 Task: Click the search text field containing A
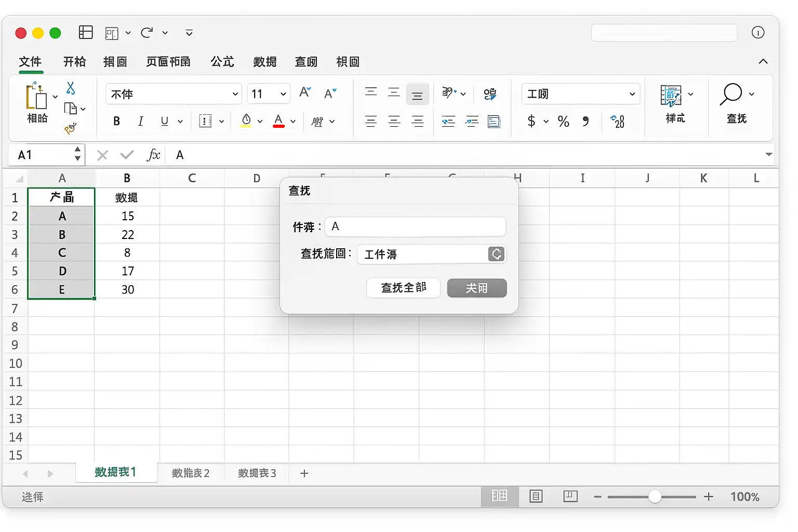(416, 227)
